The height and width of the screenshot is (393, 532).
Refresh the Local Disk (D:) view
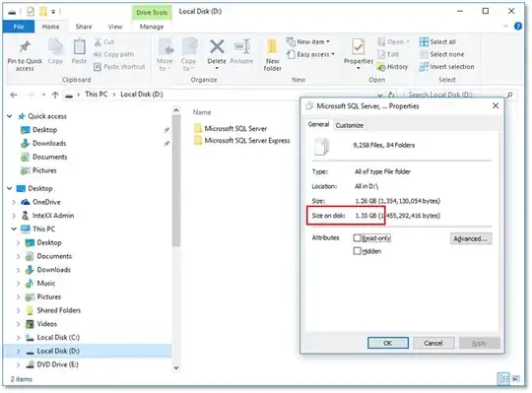(391, 95)
